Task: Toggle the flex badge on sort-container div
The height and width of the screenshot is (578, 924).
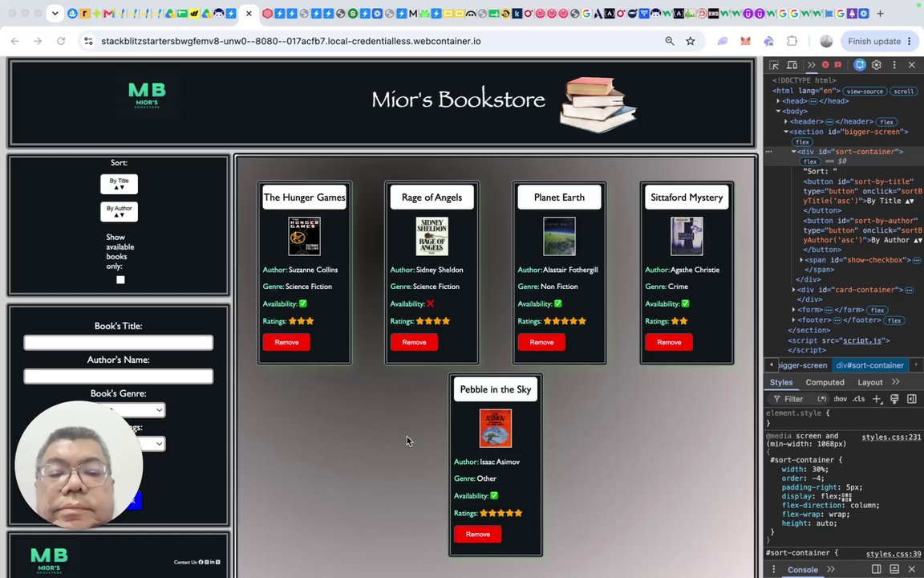Action: pos(809,161)
